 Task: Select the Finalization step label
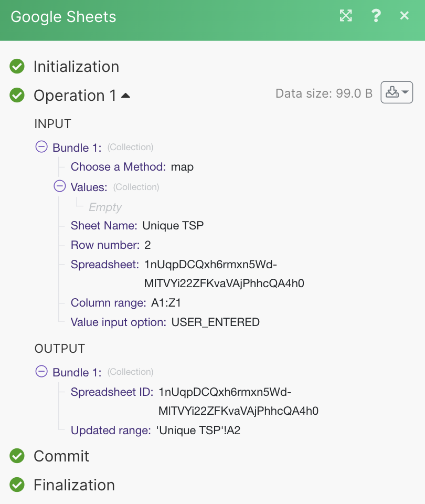[x=74, y=485]
